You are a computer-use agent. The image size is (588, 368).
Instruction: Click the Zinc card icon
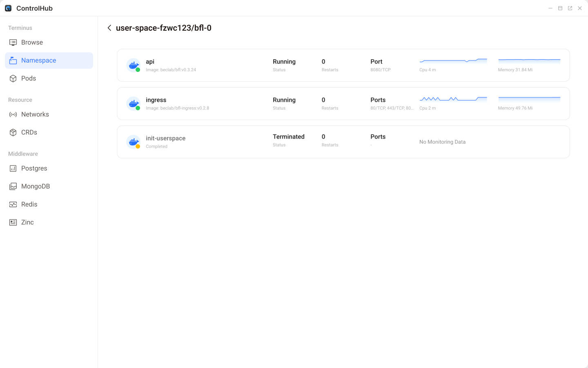[13, 222]
